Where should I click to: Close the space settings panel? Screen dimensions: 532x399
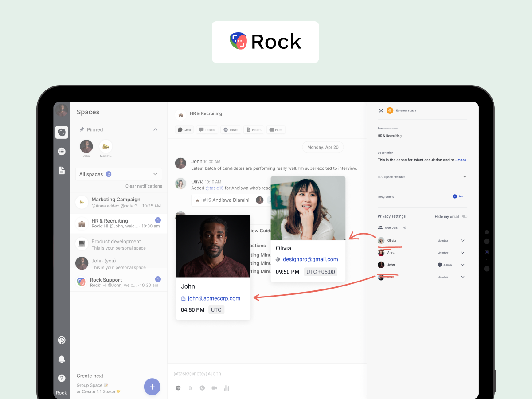tap(381, 110)
